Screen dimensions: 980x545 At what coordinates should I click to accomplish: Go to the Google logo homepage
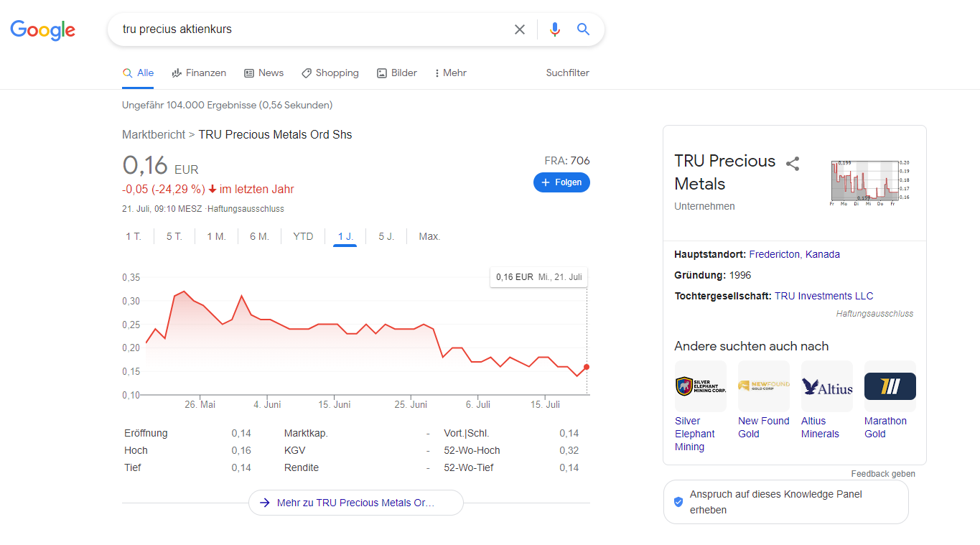(43, 30)
